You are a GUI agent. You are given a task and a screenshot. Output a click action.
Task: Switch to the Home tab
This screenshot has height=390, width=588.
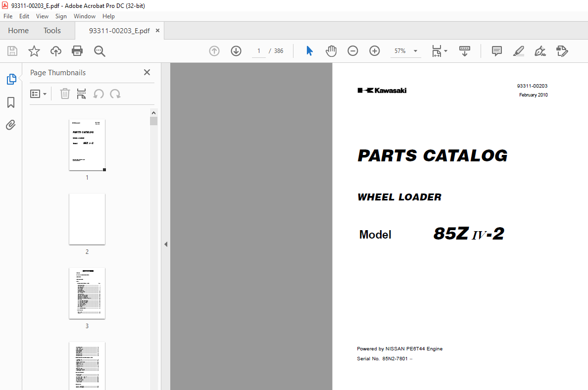[x=18, y=31]
